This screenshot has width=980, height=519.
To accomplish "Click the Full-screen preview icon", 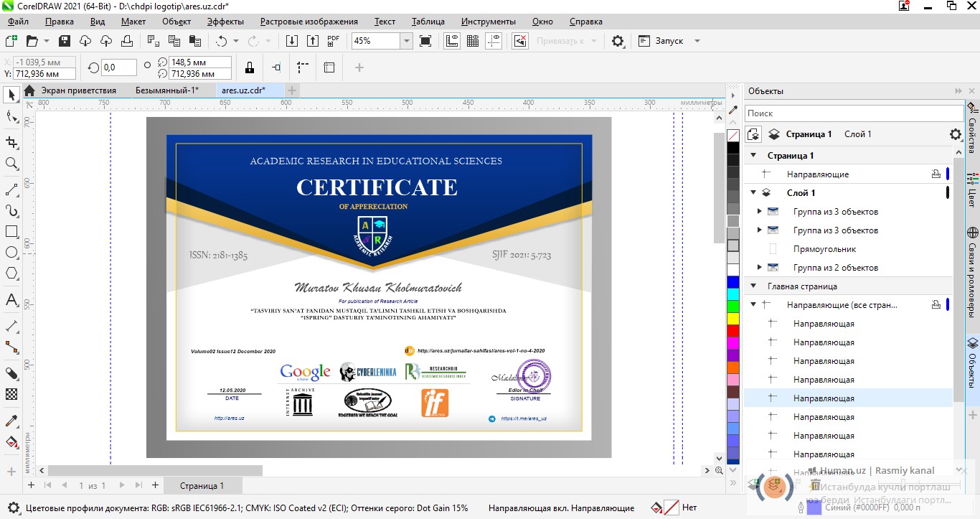I will tap(425, 41).
